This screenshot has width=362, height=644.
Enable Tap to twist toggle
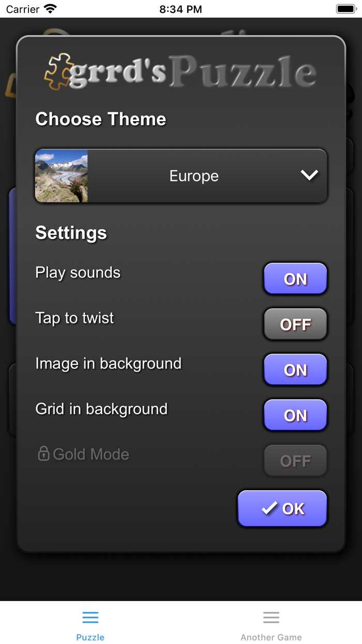(x=295, y=325)
